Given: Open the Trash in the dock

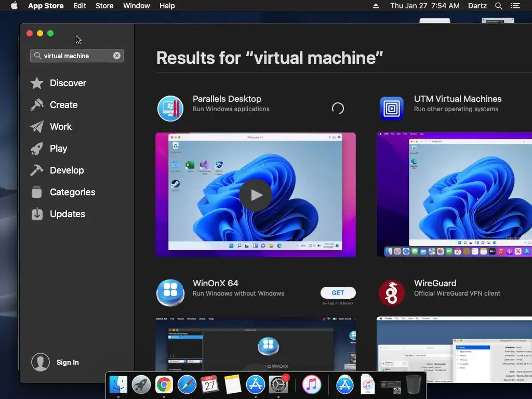Looking at the screenshot, I should tap(414, 385).
